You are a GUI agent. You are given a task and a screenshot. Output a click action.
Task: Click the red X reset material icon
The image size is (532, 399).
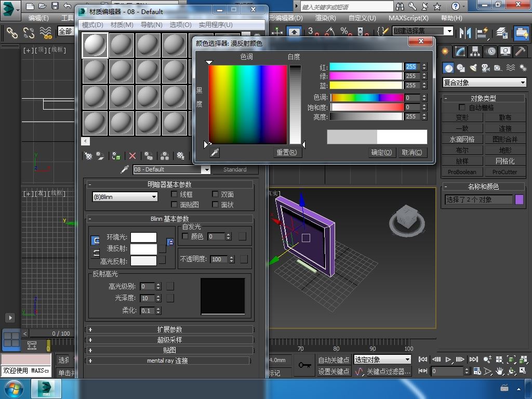click(x=132, y=156)
